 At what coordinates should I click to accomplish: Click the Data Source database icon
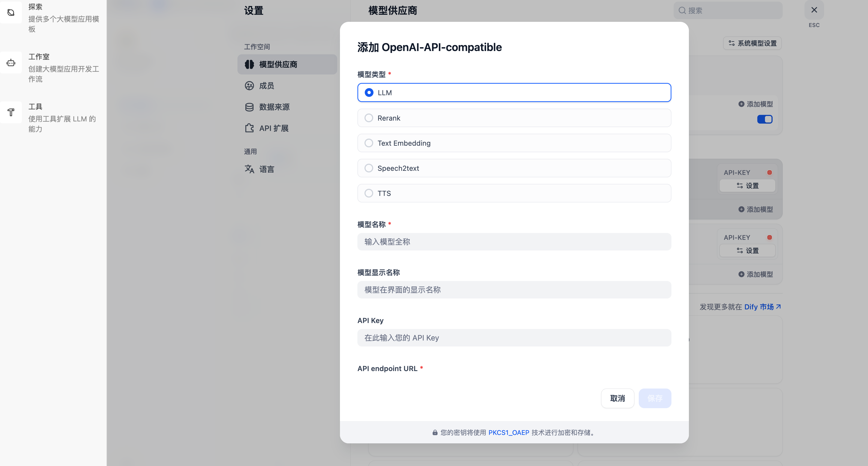point(249,107)
